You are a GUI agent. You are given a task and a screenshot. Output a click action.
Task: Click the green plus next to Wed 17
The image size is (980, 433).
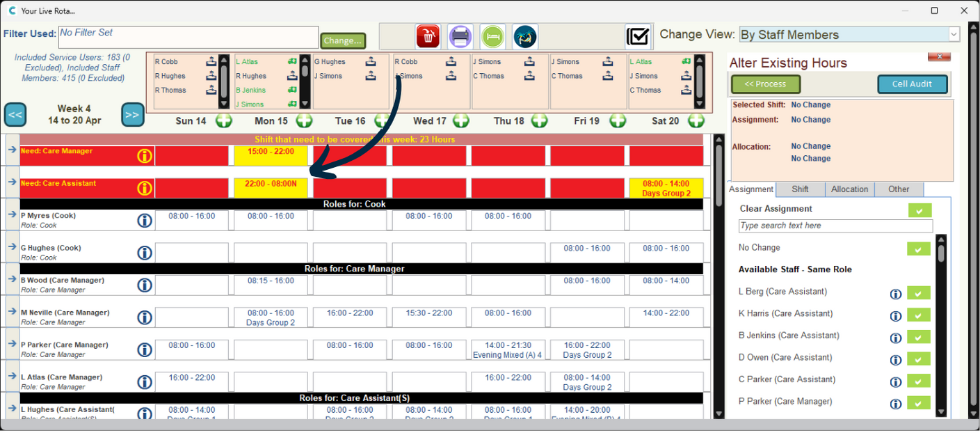pyautogui.click(x=460, y=120)
